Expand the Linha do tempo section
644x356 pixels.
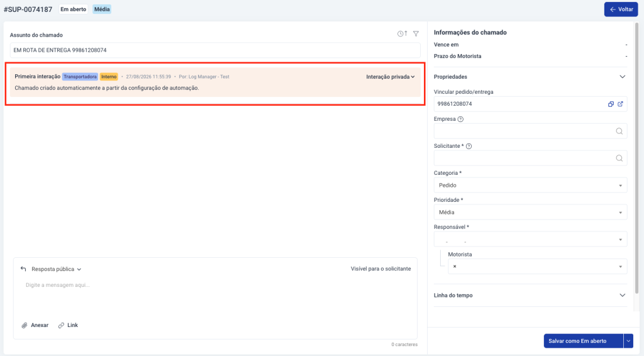click(622, 295)
